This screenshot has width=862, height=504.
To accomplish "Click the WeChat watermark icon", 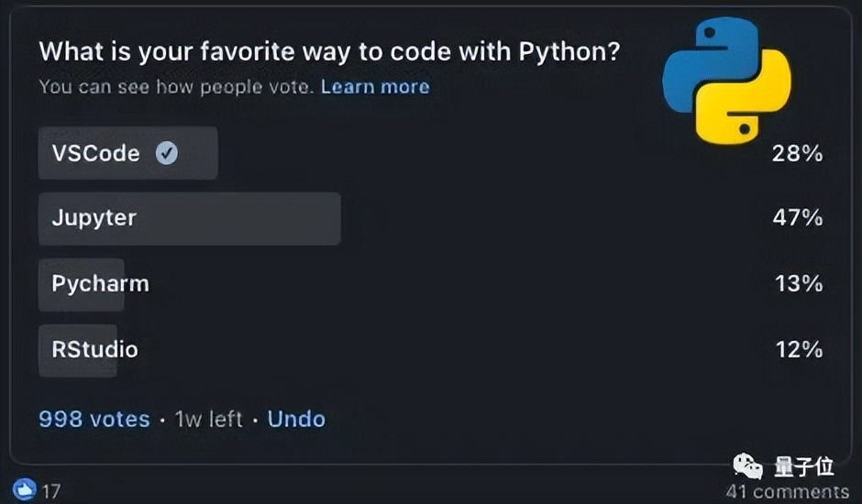I will point(747,468).
